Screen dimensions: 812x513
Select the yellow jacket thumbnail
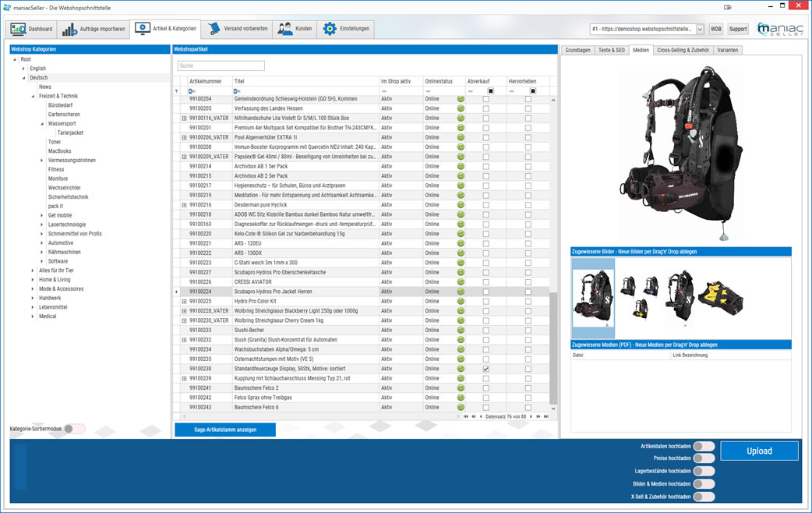pos(720,298)
